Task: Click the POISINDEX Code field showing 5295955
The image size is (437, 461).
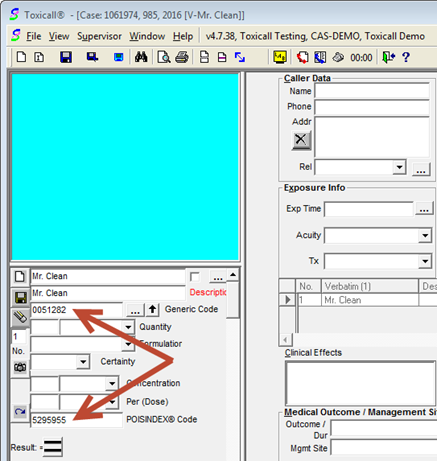Action: pos(77,420)
